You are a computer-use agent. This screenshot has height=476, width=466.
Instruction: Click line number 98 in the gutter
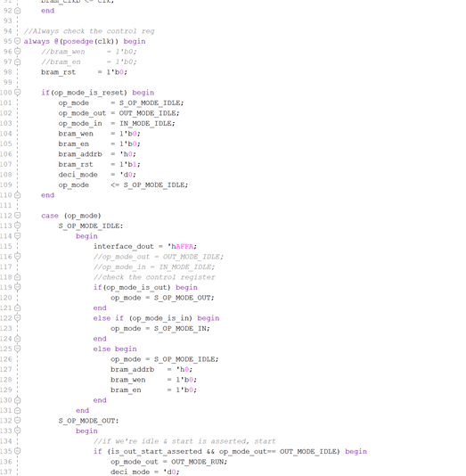pos(8,72)
